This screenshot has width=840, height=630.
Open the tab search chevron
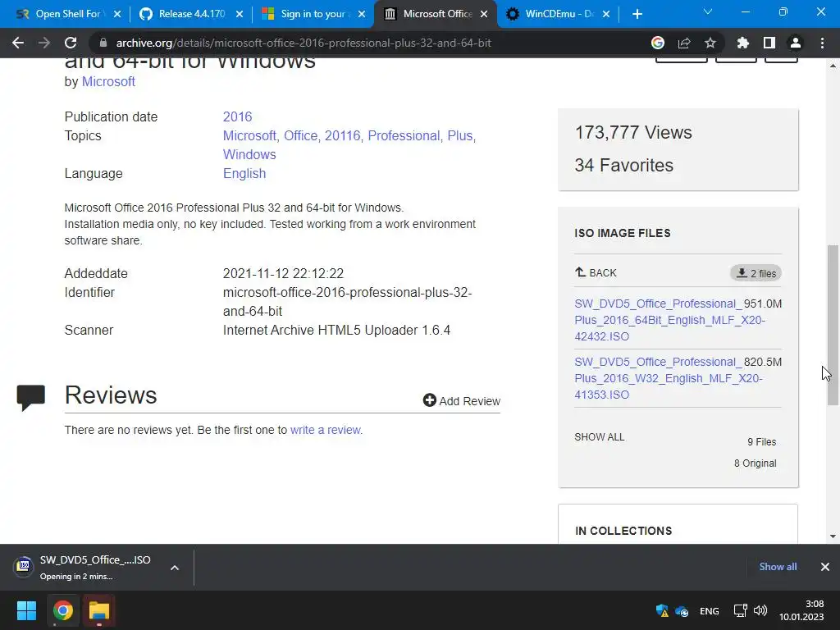coord(708,11)
